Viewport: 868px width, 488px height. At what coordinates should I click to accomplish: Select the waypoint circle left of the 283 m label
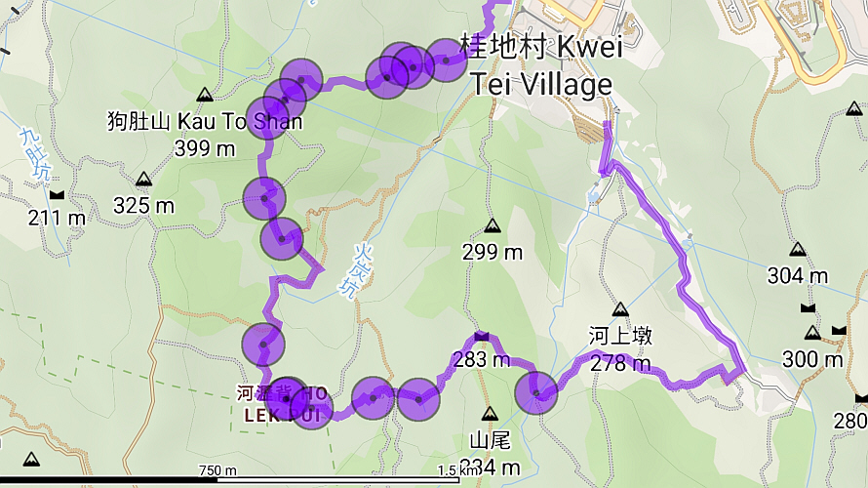coord(418,399)
